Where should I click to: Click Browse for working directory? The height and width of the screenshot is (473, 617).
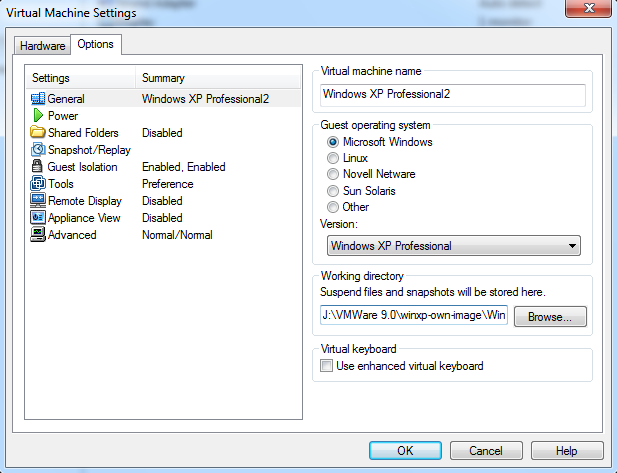[550, 317]
